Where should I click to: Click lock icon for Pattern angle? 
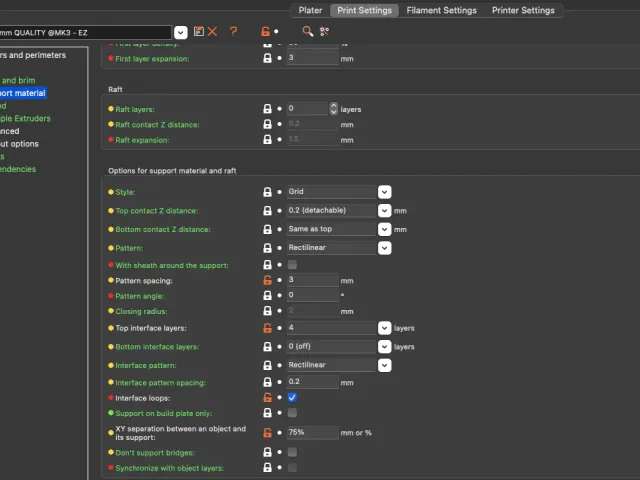[x=267, y=296]
